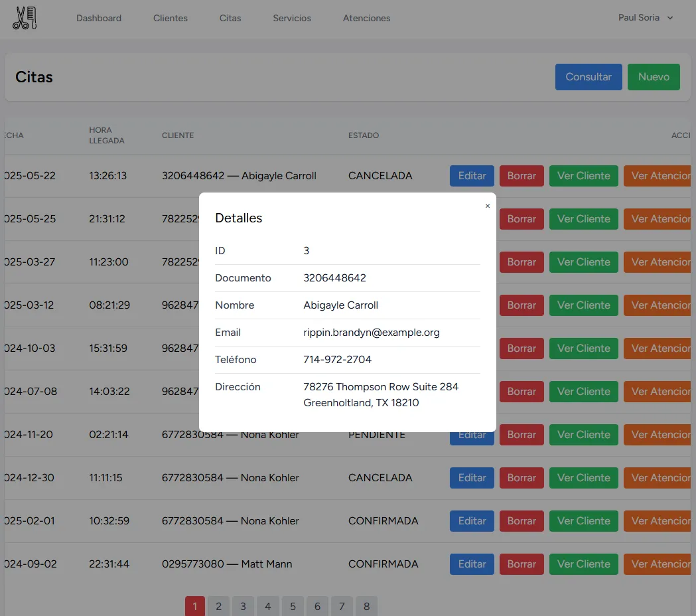Screen dimensions: 696x616
Task: Switch to the Servicios page
Action: point(292,18)
